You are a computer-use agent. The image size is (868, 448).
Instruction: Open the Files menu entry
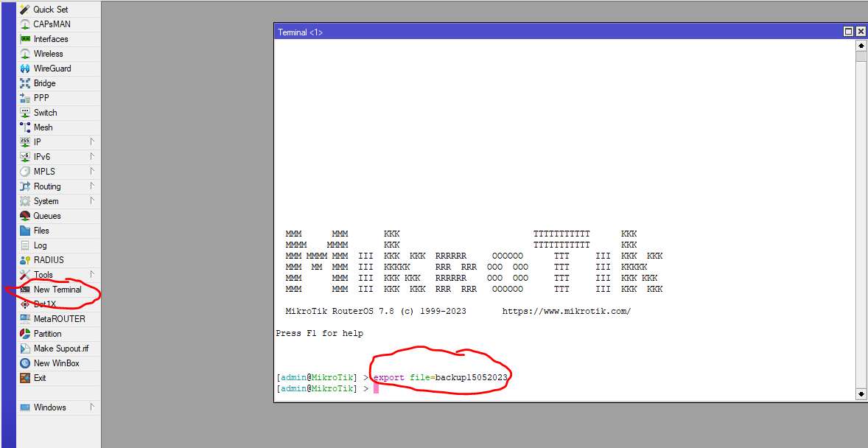click(x=59, y=231)
